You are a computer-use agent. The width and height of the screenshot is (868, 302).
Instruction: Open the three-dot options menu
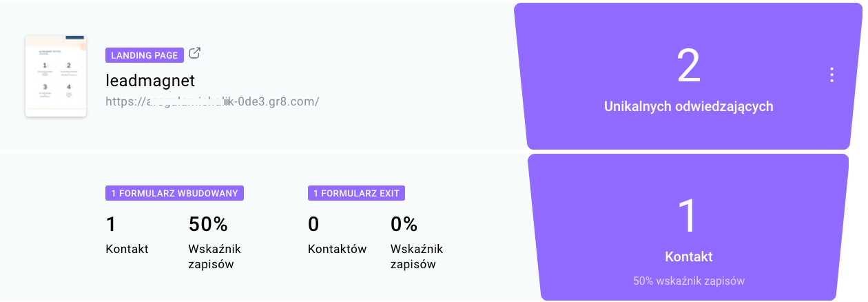pos(831,74)
